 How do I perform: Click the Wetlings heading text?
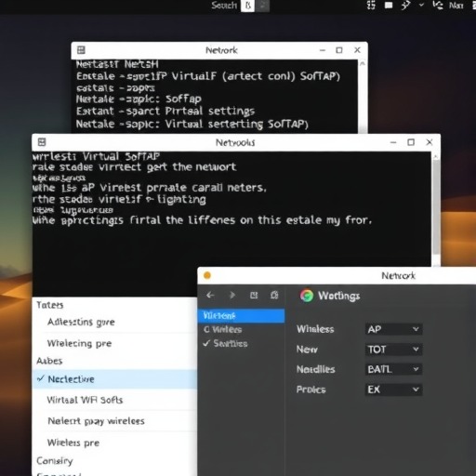coord(339,296)
